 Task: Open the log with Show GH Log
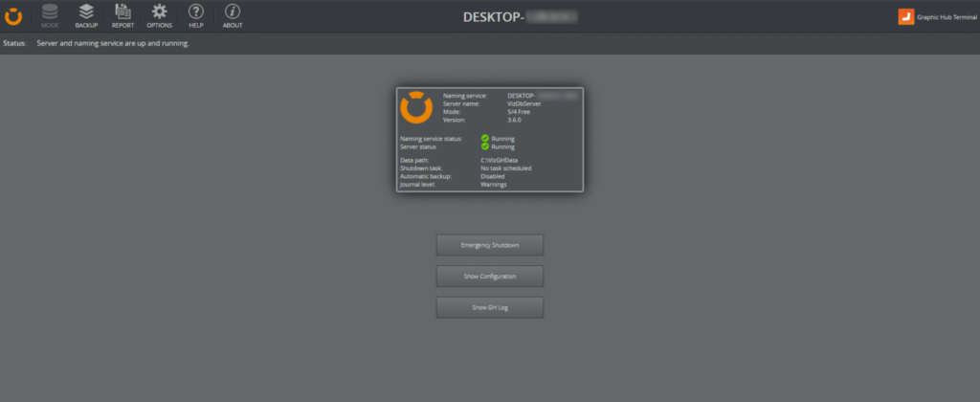(490, 307)
